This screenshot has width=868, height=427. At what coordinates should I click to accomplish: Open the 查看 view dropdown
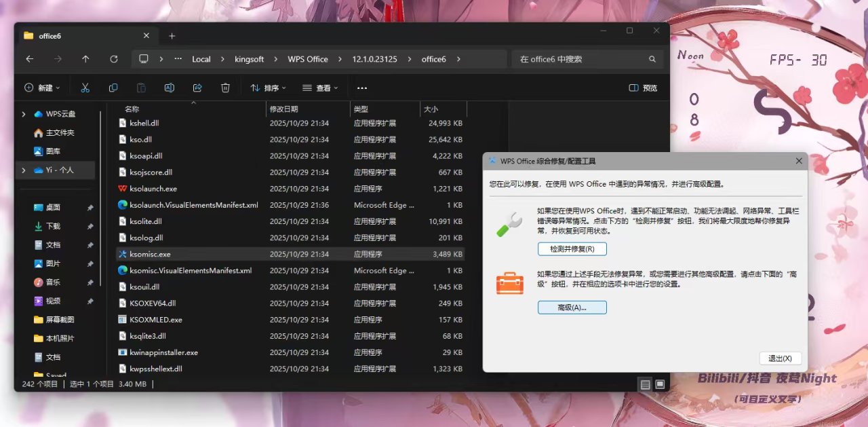[321, 88]
